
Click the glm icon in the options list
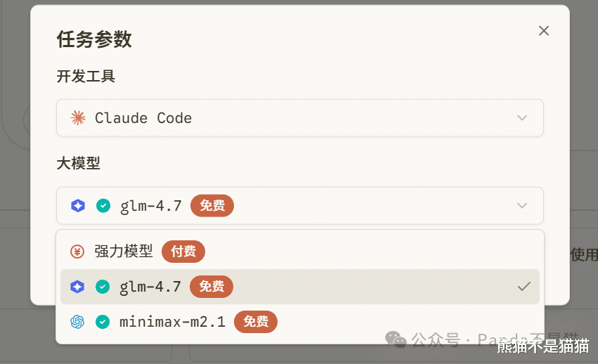pos(78,287)
